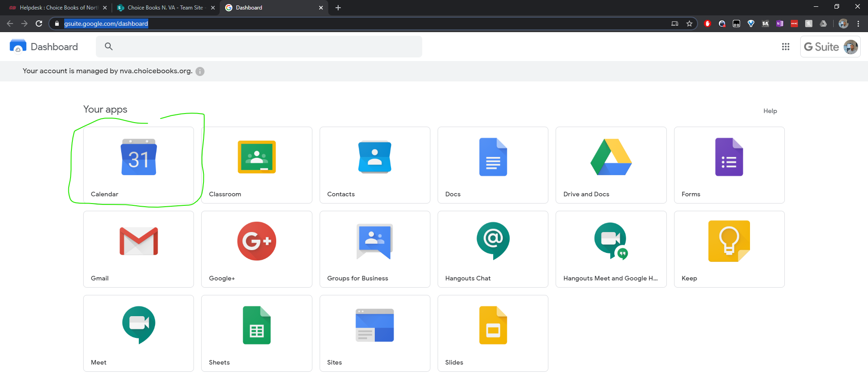Click the Help link
Viewport: 868px width, 384px height.
pyautogui.click(x=770, y=111)
